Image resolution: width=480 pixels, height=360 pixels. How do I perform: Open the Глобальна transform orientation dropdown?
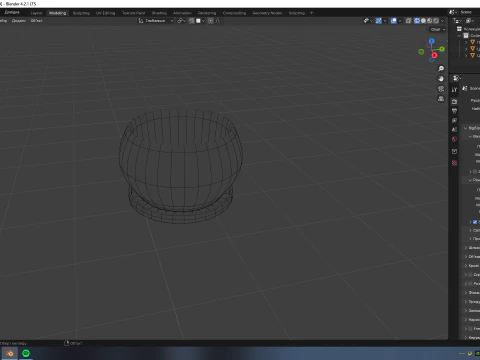pyautogui.click(x=156, y=21)
